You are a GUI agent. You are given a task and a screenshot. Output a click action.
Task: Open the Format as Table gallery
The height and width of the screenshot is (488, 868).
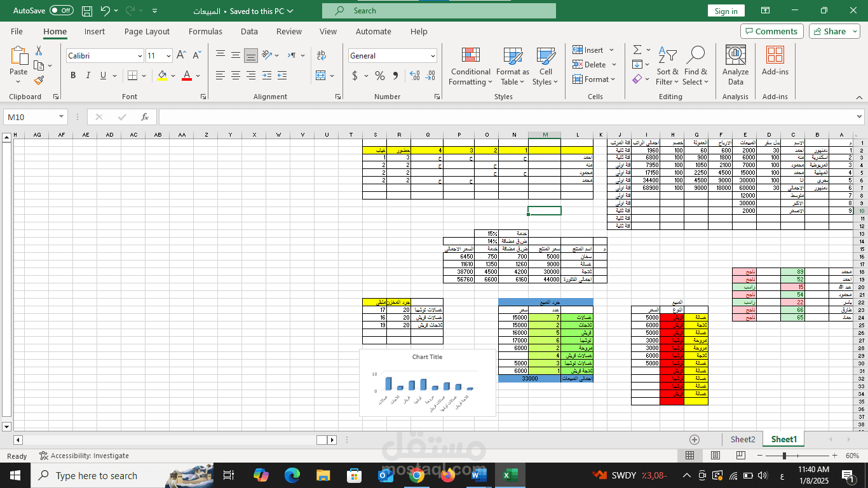click(513, 66)
